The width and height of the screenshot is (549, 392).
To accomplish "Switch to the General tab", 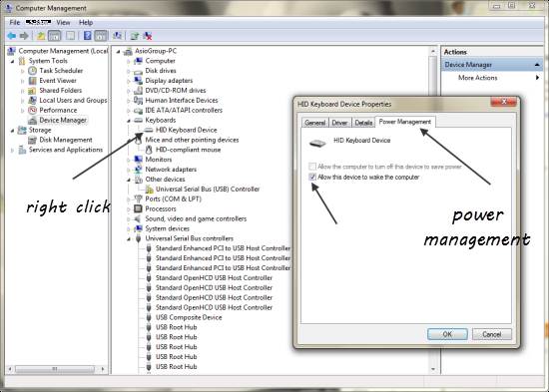I will [314, 123].
